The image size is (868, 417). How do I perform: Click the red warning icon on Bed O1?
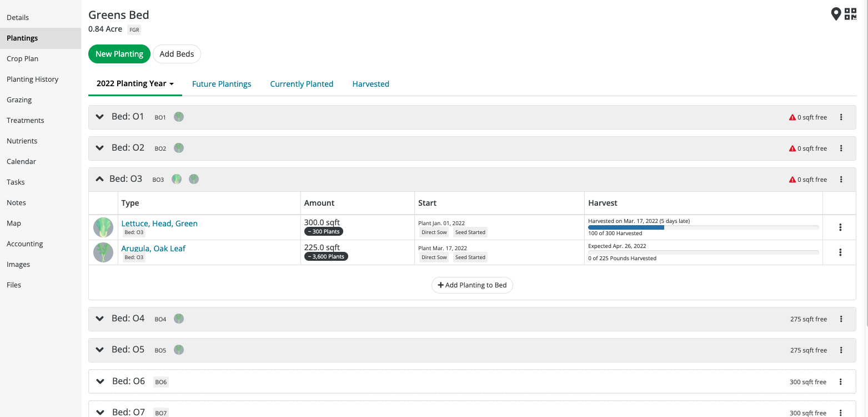click(792, 117)
